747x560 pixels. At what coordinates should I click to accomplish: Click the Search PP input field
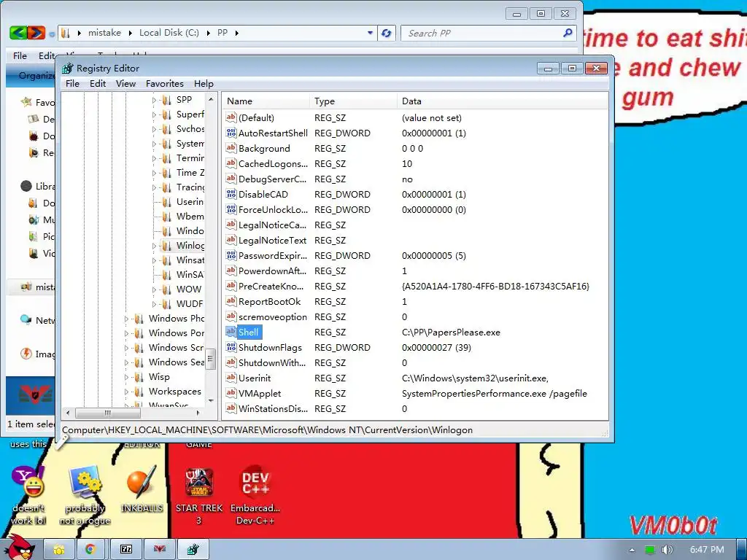pyautogui.click(x=484, y=33)
